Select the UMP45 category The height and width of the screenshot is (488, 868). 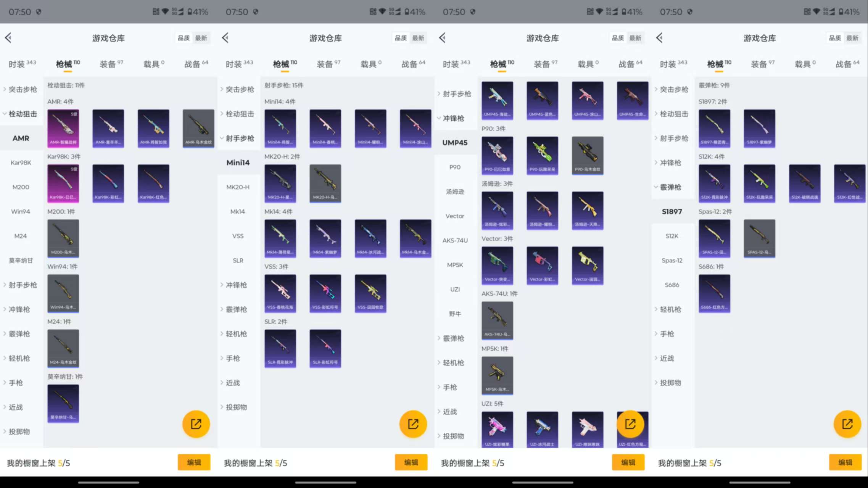(x=454, y=142)
